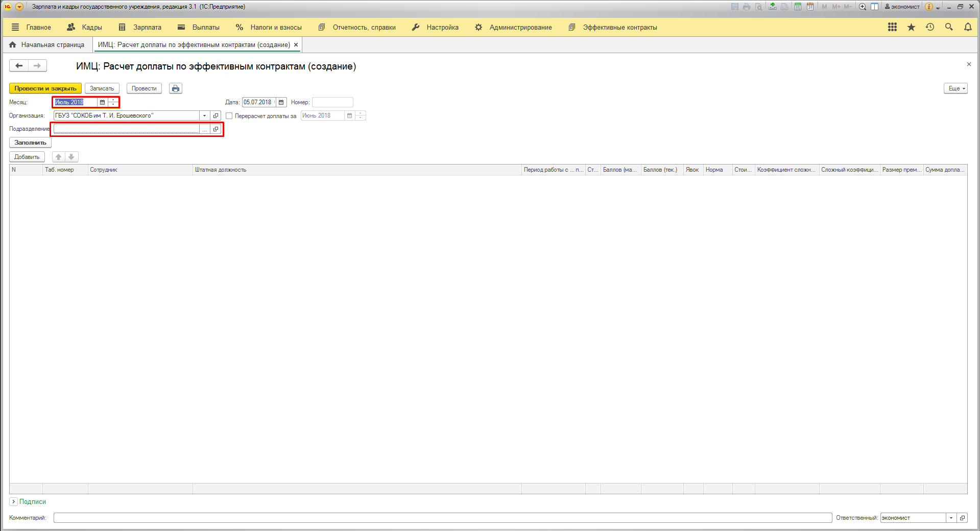The width and height of the screenshot is (980, 531).
Task: Open calendar picker for Дата field
Action: [x=281, y=102]
